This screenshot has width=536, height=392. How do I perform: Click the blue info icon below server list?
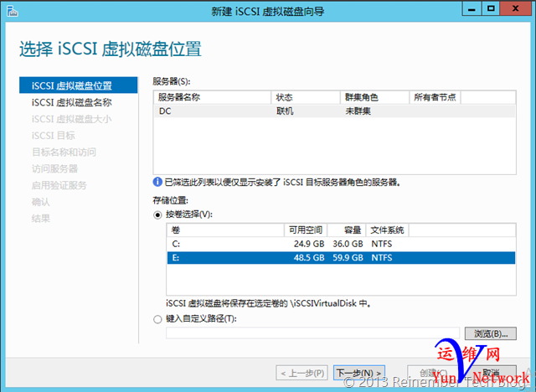click(x=157, y=182)
